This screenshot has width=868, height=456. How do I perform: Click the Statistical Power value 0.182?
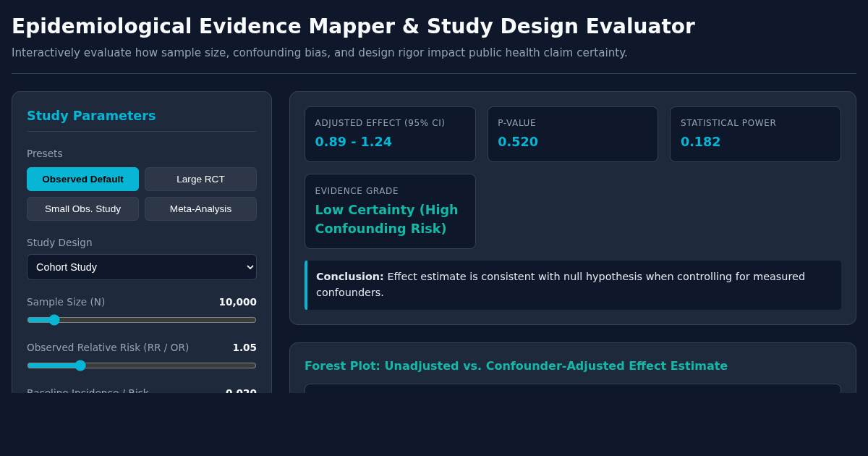pos(700,142)
